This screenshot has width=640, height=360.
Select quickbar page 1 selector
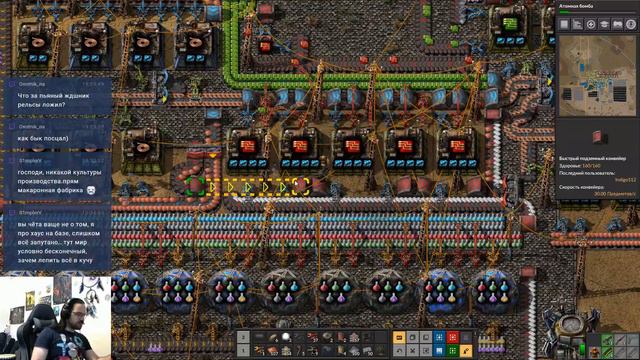pyautogui.click(x=243, y=350)
